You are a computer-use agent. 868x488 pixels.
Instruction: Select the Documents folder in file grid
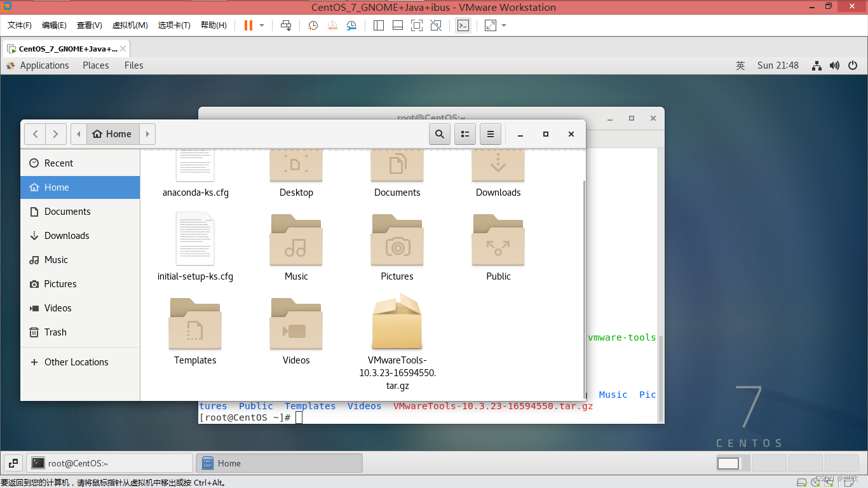(397, 175)
